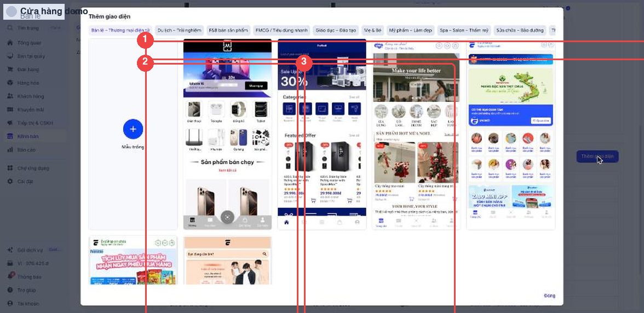The height and width of the screenshot is (313, 644).
Task: Open Mẹ & Bé category tab
Action: [x=372, y=30]
